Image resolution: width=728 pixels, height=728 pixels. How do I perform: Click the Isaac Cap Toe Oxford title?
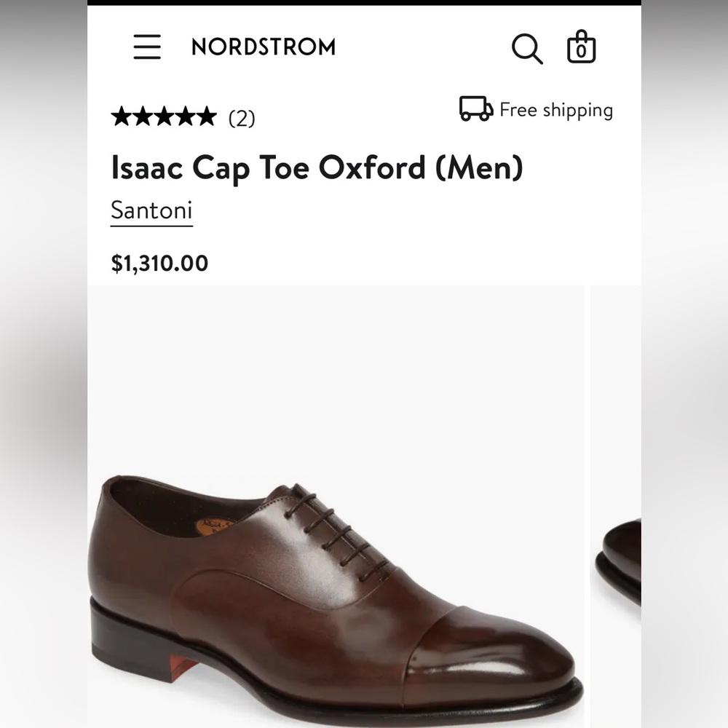[x=317, y=168]
